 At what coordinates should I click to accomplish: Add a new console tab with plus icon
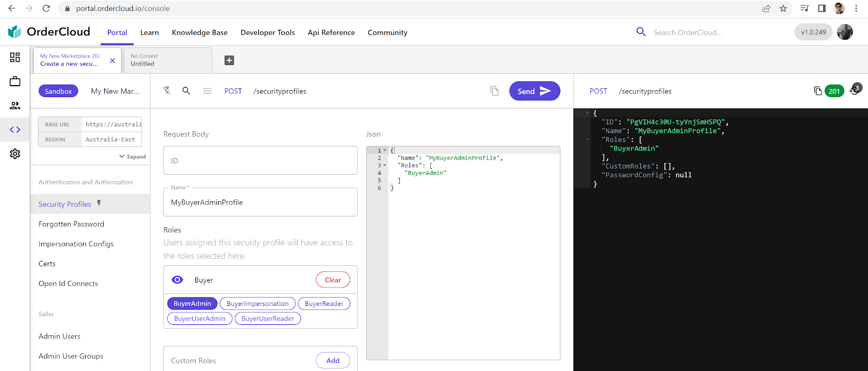[x=229, y=60]
